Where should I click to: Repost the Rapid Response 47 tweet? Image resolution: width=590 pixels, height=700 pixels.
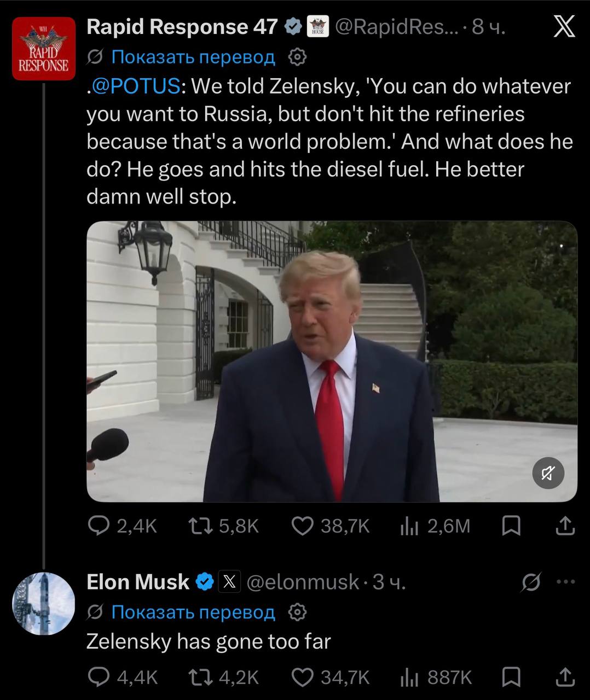tap(223, 526)
